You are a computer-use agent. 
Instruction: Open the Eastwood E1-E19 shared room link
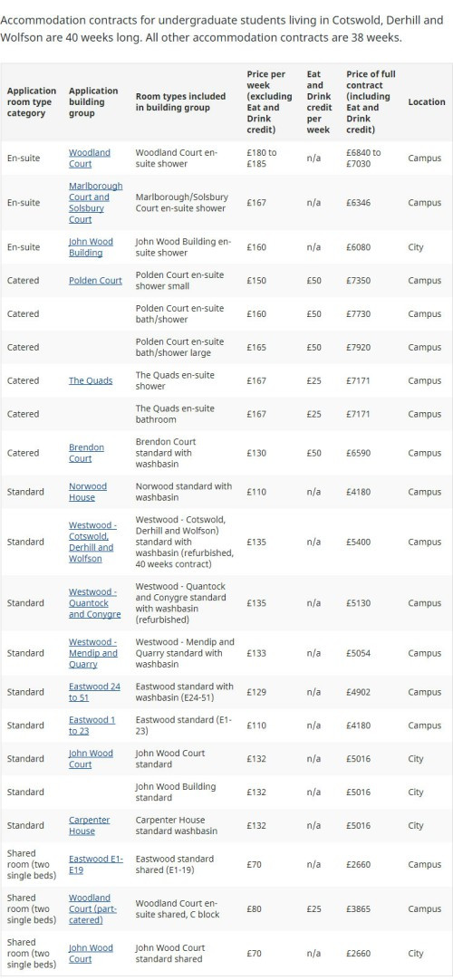pos(96,864)
